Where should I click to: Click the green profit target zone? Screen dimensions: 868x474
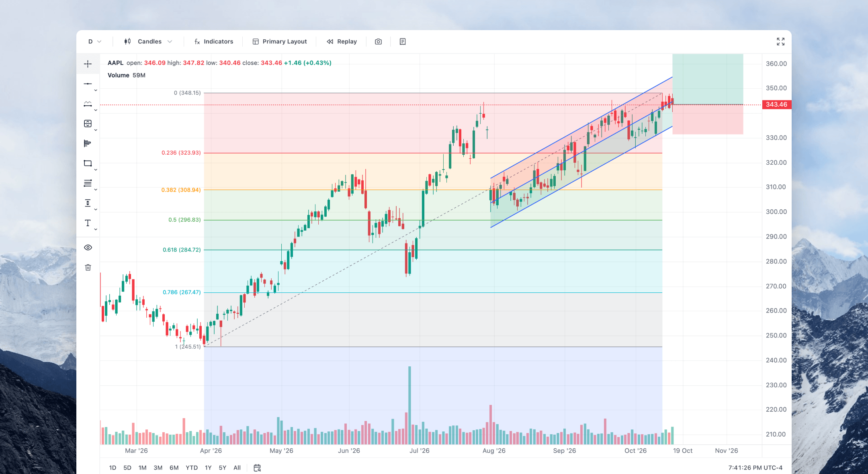tap(708, 79)
